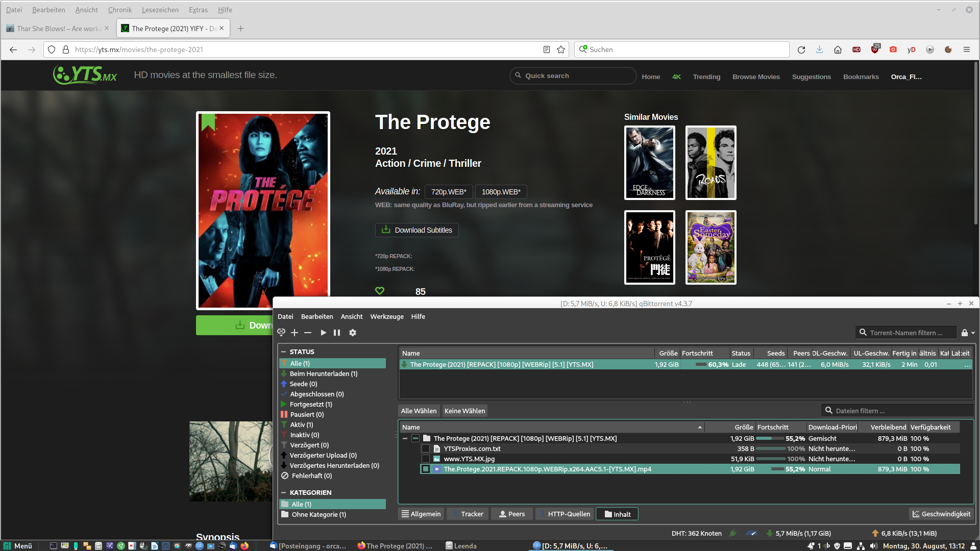Switch to the Allgemein tab
980x551 pixels.
pos(421,514)
